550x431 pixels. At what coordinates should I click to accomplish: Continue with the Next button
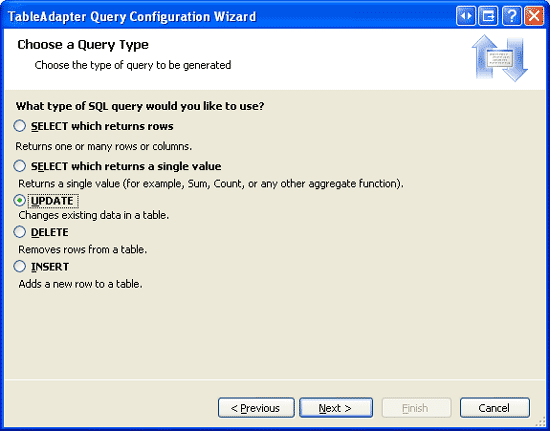coord(336,408)
